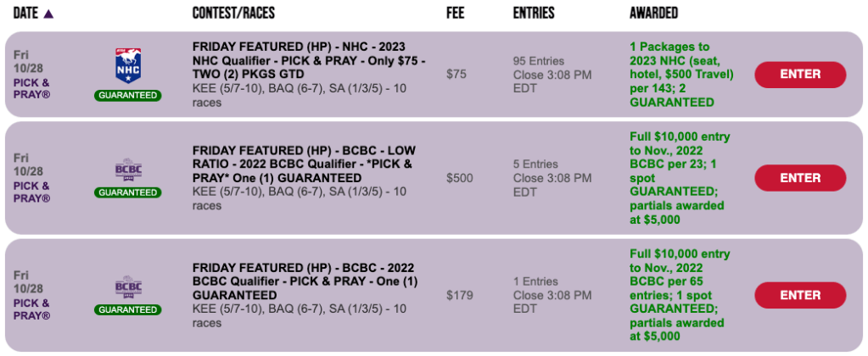This screenshot has width=868, height=356.
Task: Click the NHC logo icon
Action: (126, 66)
